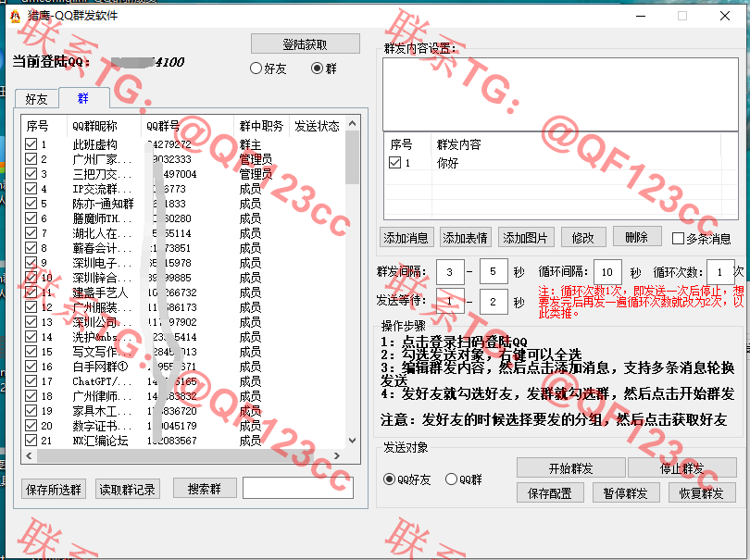Toggle checkbox for row 5 陈亦-通知群
The width and height of the screenshot is (750, 560).
31,204
